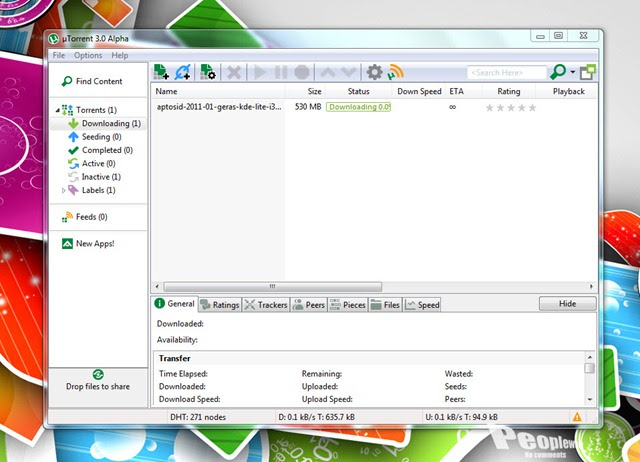640x462 pixels.
Task: Switch to the Peers tab
Action: coord(309,305)
